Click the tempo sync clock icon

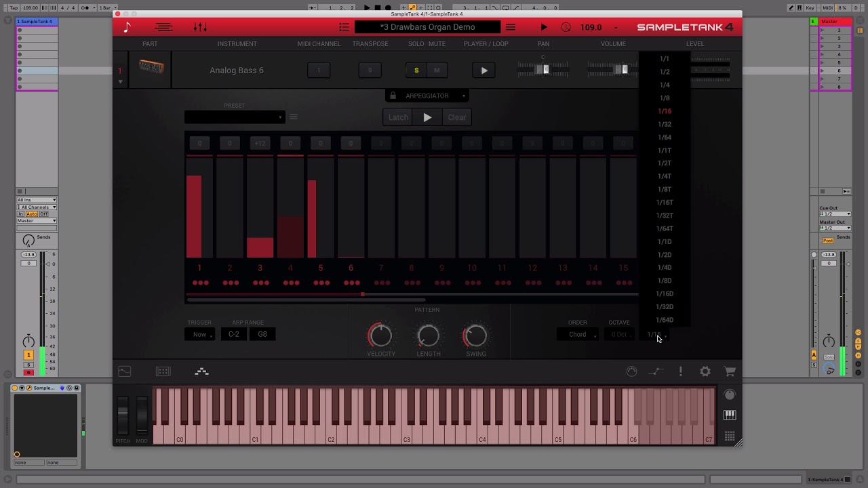566,27
